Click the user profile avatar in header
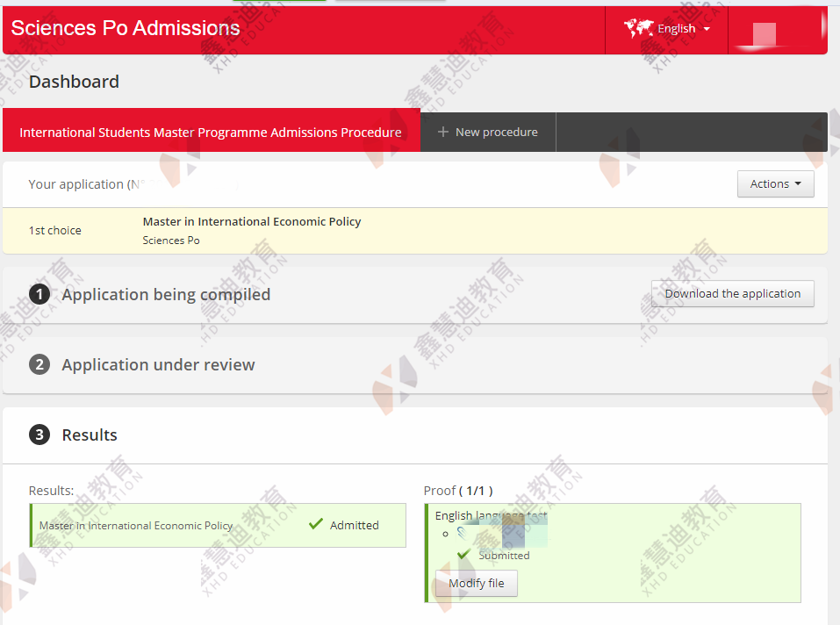 click(x=764, y=33)
